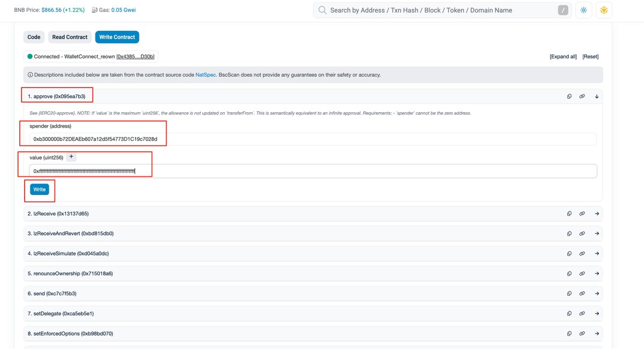This screenshot has width=644, height=349.
Task: Switch to the Code tab
Action: pos(34,37)
